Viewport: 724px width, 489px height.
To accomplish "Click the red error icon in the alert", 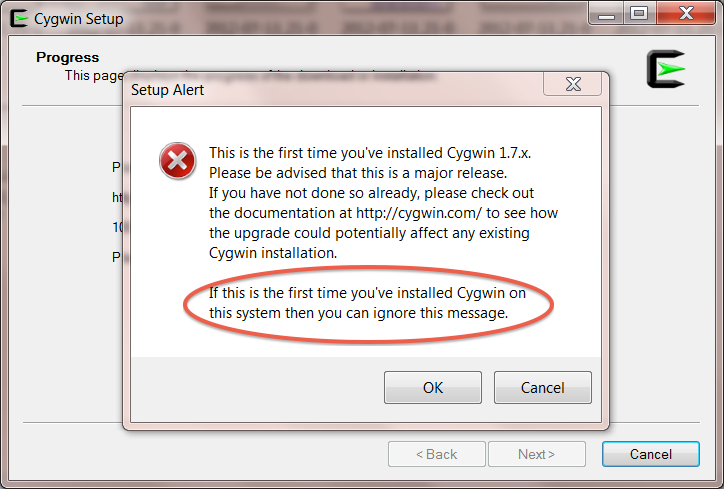I will [177, 161].
